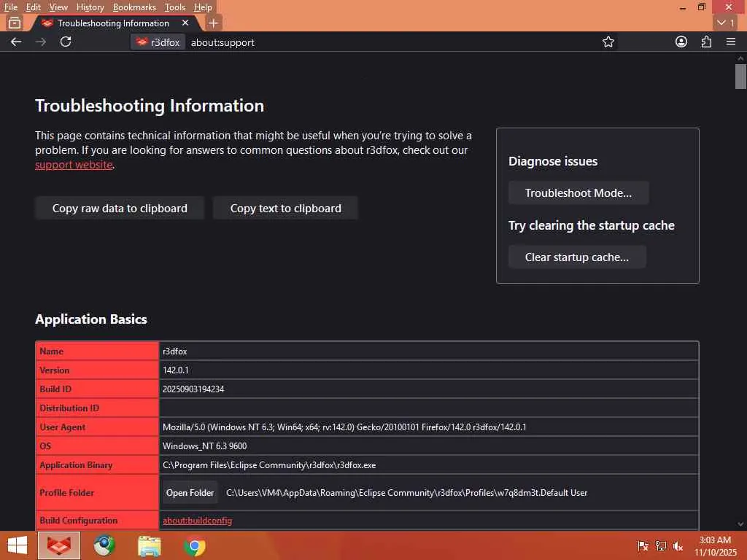The image size is (747, 560).
Task: Click the scrollbar up arrow
Action: click(x=740, y=58)
